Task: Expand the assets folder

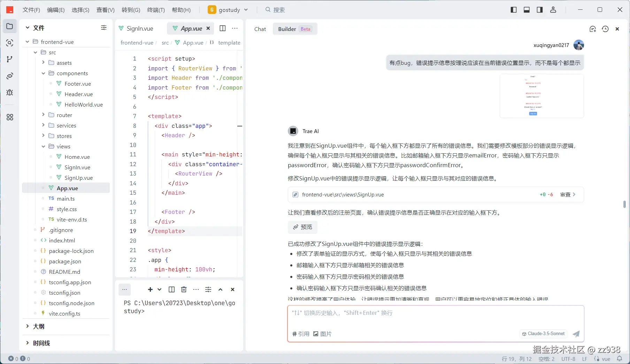Action: point(43,63)
